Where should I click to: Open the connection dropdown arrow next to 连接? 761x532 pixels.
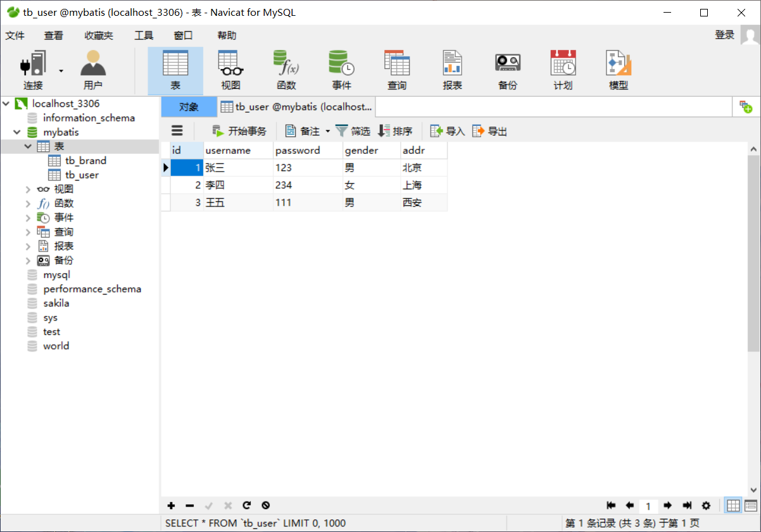61,70
